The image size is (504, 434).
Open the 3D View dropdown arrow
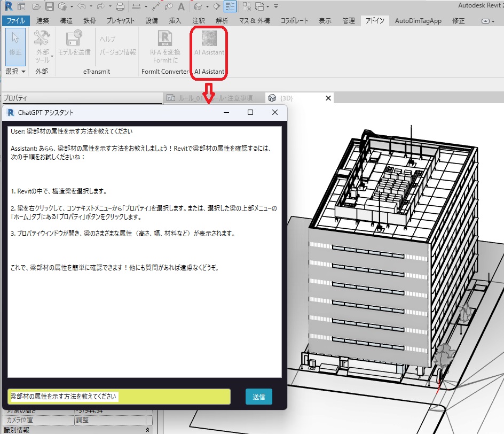click(x=207, y=6)
